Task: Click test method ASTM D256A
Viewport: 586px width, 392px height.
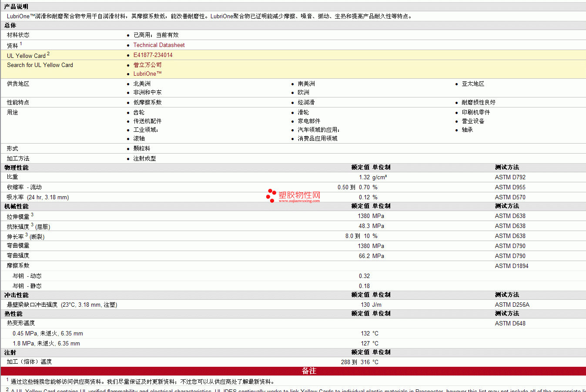Action: tap(512, 305)
